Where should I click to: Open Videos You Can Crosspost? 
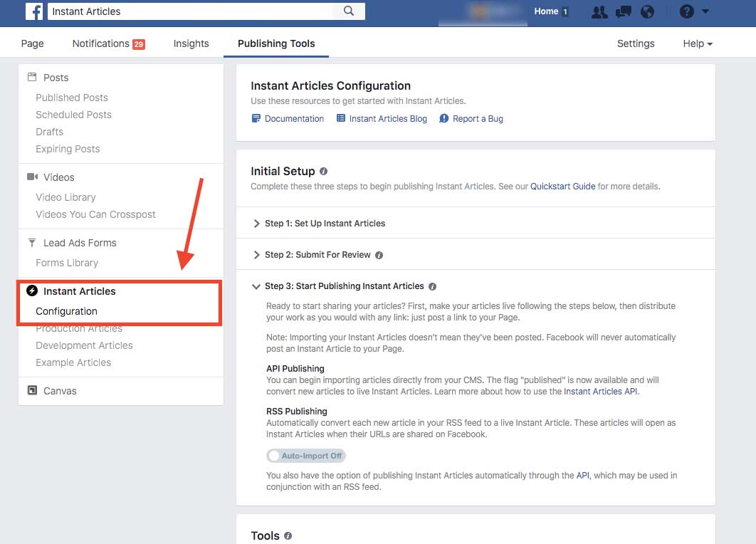95,214
